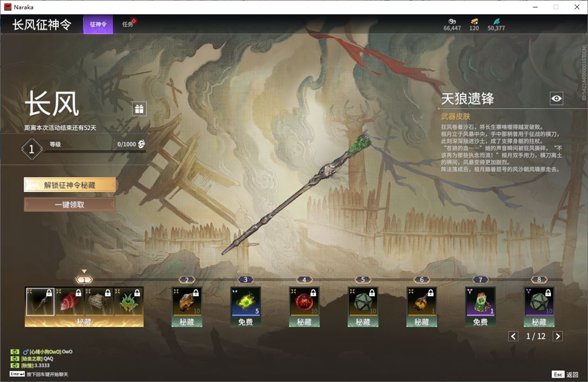The width and height of the screenshot is (588, 382).
Task: Select the level 5 green polyhedron reward
Action: (x=363, y=301)
